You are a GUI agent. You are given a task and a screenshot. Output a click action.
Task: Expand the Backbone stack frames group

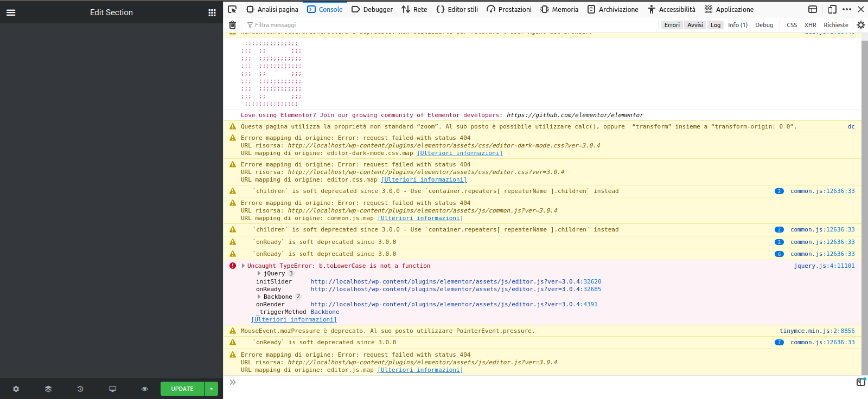pyautogui.click(x=259, y=297)
